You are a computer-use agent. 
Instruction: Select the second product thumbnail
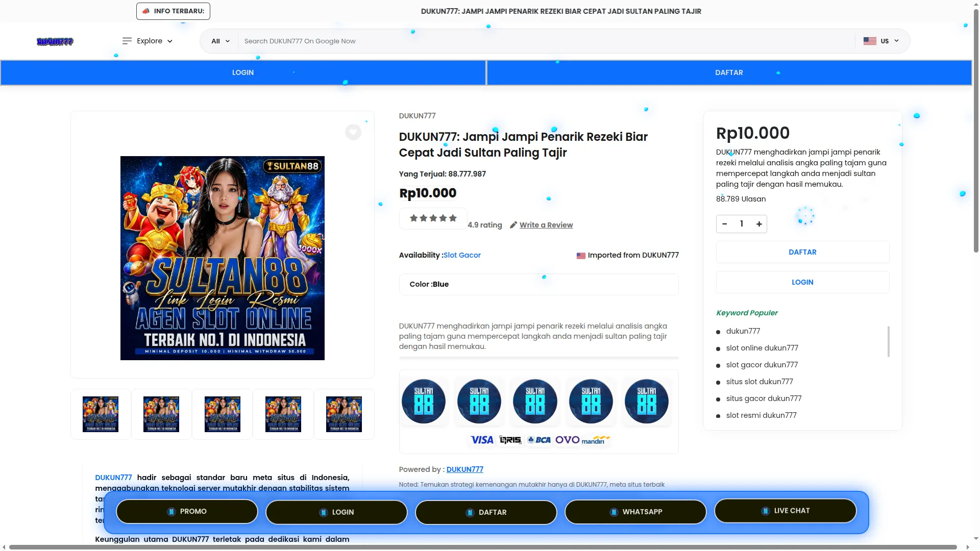pos(161,414)
